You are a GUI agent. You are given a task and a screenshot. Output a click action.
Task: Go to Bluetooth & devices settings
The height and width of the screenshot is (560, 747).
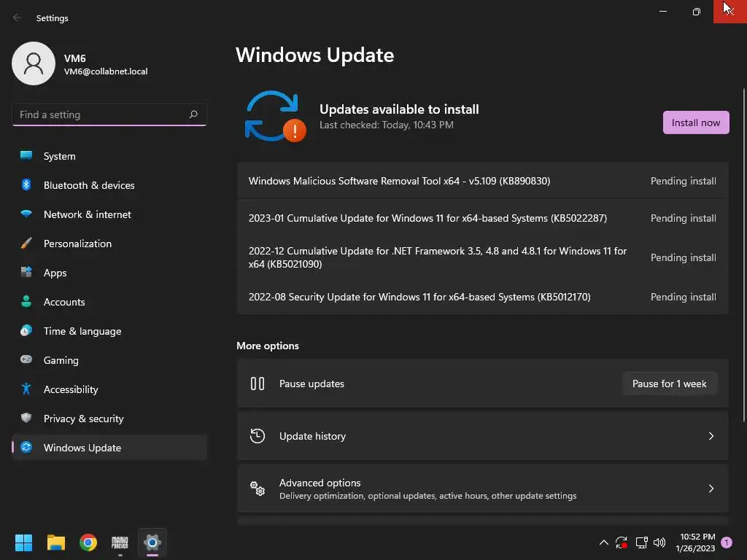click(109, 184)
